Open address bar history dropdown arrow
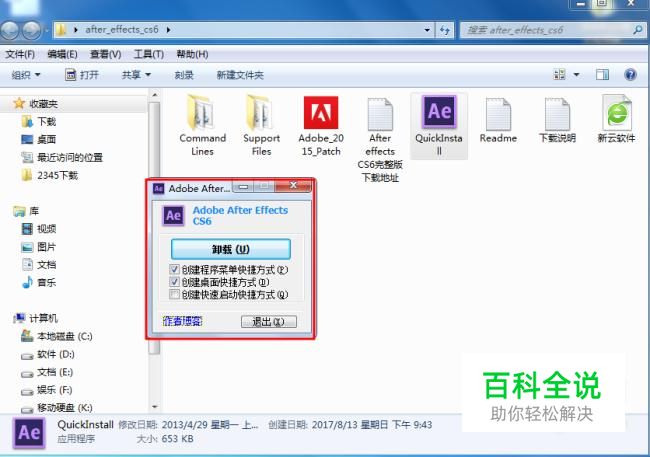The image size is (650, 457). (x=427, y=30)
